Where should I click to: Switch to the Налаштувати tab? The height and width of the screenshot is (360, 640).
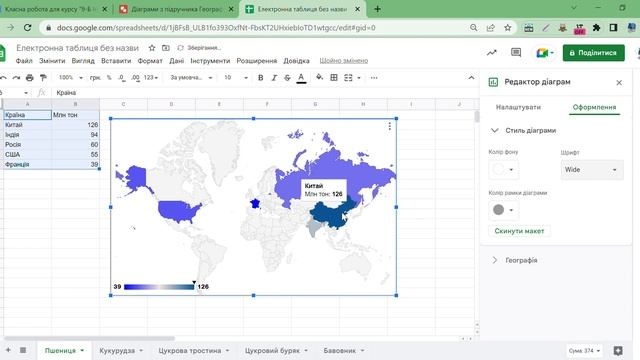[x=518, y=107]
